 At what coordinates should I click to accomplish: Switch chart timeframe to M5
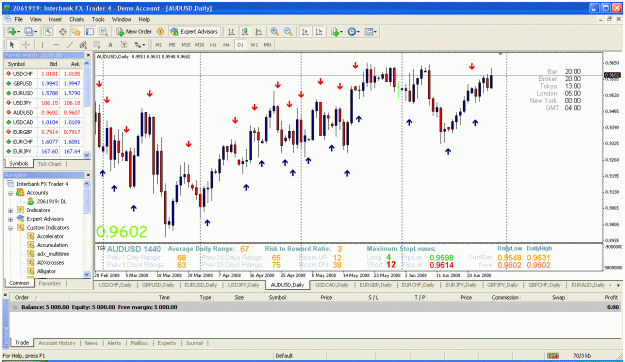coord(172,45)
